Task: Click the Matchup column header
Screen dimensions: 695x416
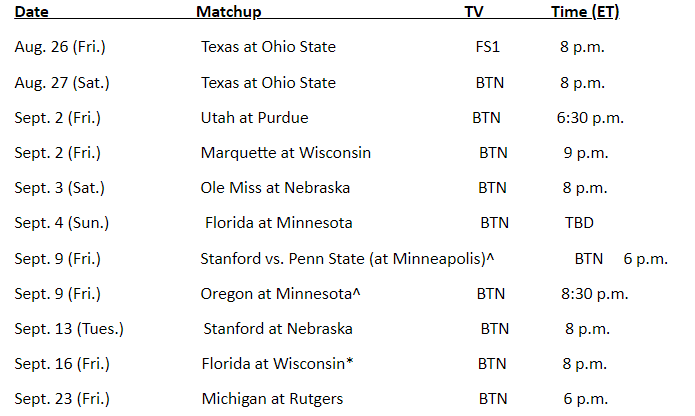Action: click(x=229, y=12)
